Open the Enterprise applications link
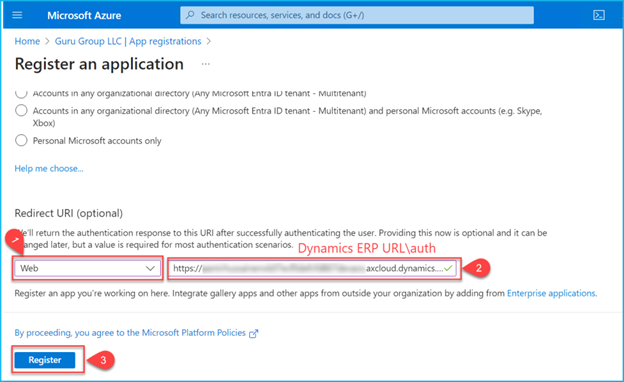The height and width of the screenshot is (382, 624). pyautogui.click(x=551, y=293)
